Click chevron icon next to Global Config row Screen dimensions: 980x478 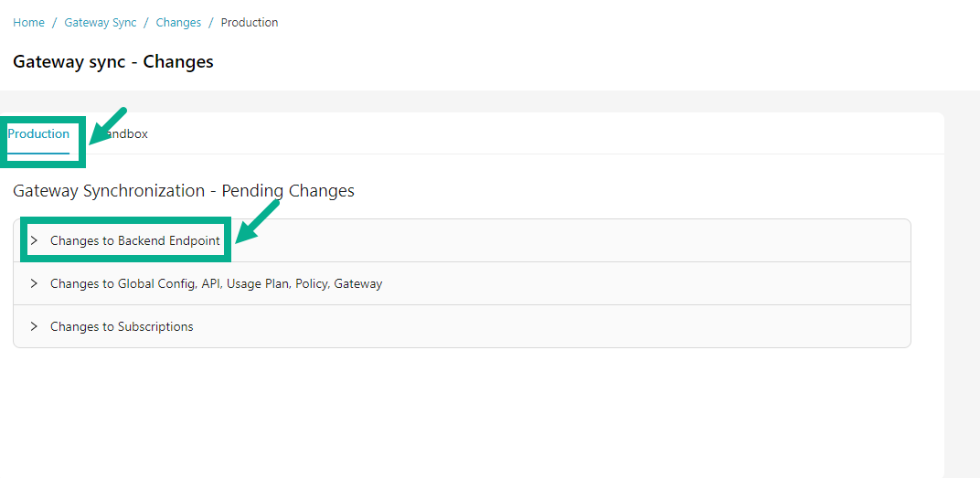point(34,284)
